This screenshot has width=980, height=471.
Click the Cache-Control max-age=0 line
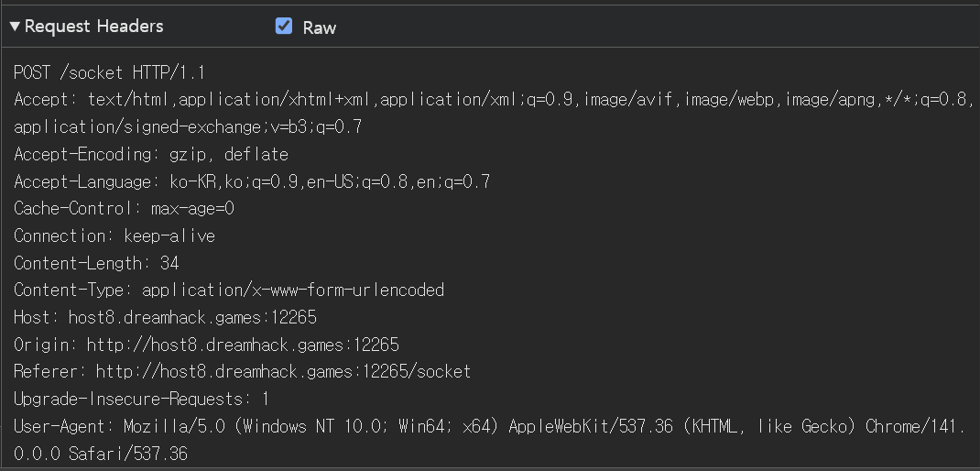pos(124,209)
